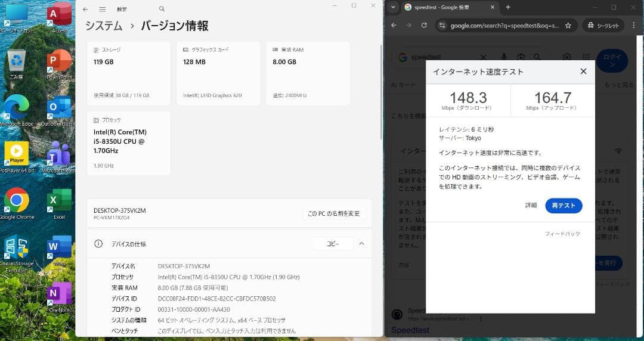Viewport: 644px width, 341px height.
Task: Open the Access desktop shortcut
Action: tap(60, 17)
